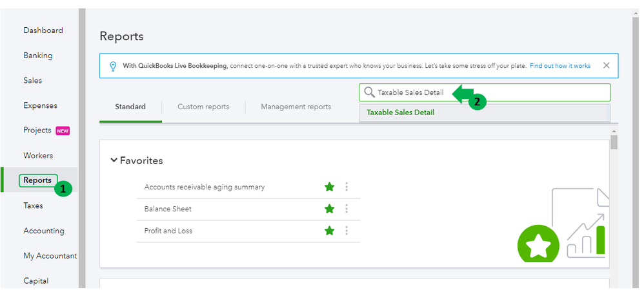Toggle the Profit and Loss favorite star
Viewport: 644px width, 296px height.
(x=330, y=231)
